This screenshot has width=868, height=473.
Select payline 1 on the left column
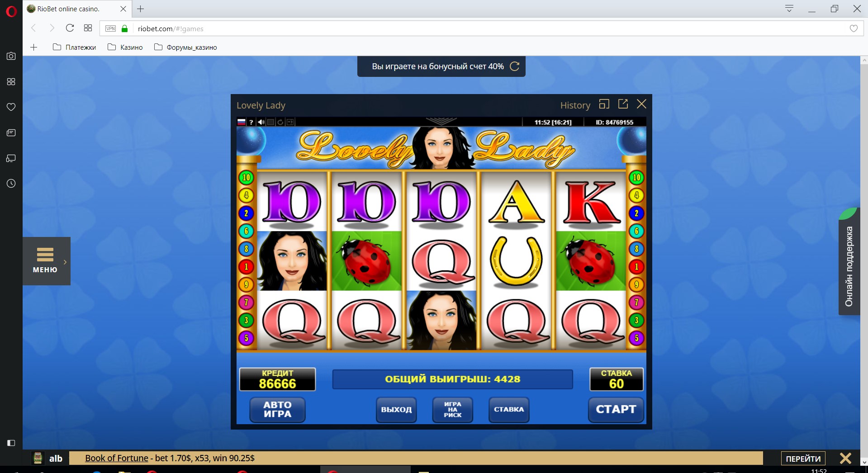point(247,267)
